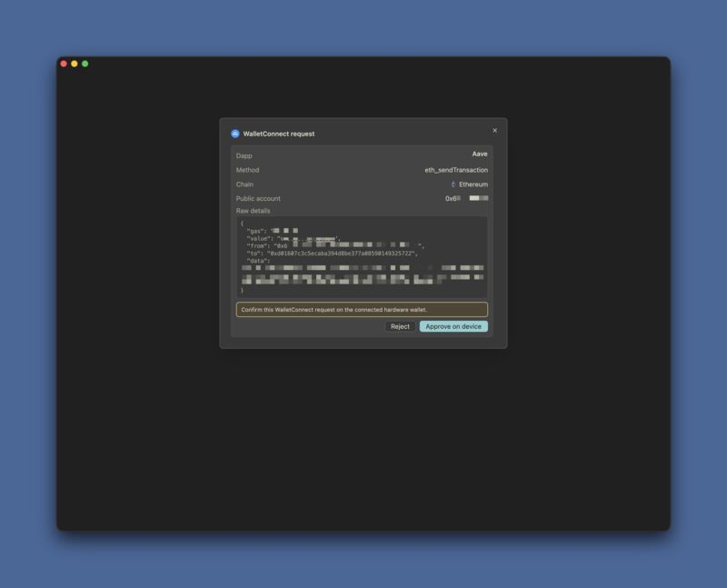Image resolution: width=727 pixels, height=588 pixels.
Task: Click the "to" address line in raw details
Action: coord(332,254)
